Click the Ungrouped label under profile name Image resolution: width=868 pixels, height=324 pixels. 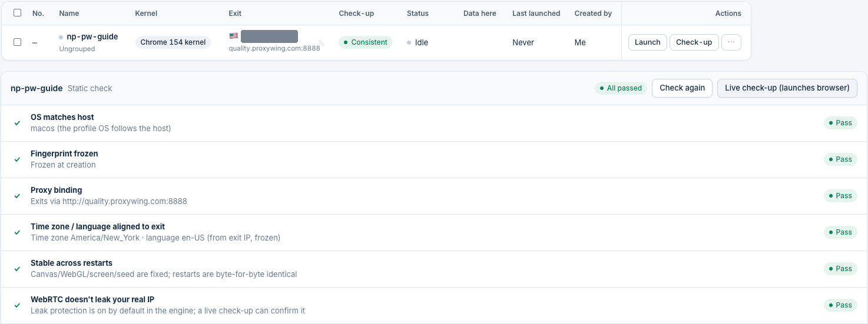[77, 49]
